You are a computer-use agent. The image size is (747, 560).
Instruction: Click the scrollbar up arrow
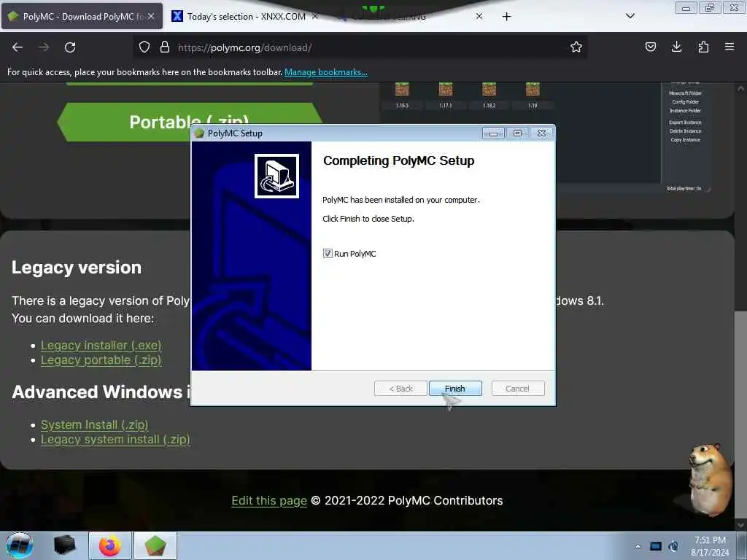pos(740,88)
